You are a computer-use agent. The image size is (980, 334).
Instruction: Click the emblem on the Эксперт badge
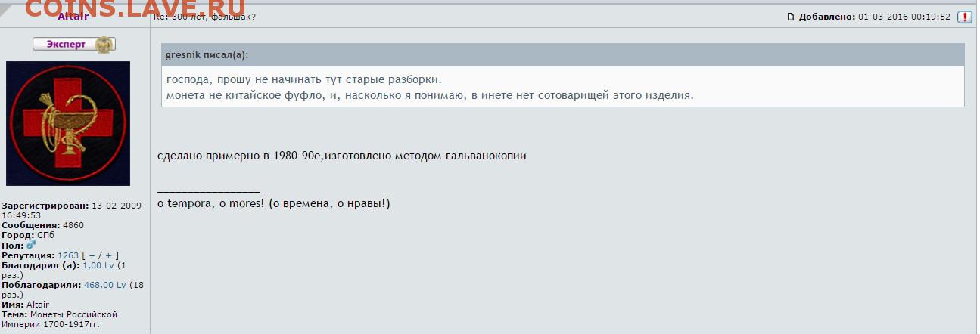(x=104, y=45)
